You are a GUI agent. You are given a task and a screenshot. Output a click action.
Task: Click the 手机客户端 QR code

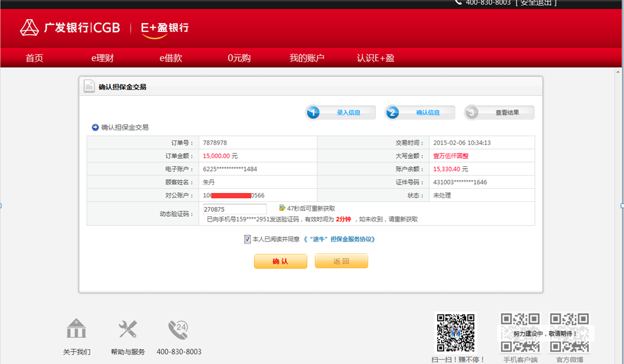(x=520, y=333)
